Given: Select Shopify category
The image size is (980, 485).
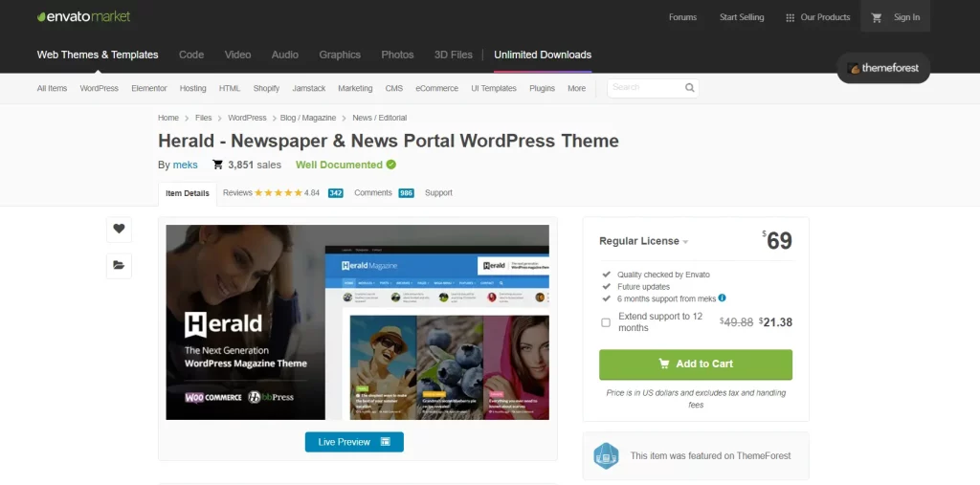Looking at the screenshot, I should click(266, 89).
